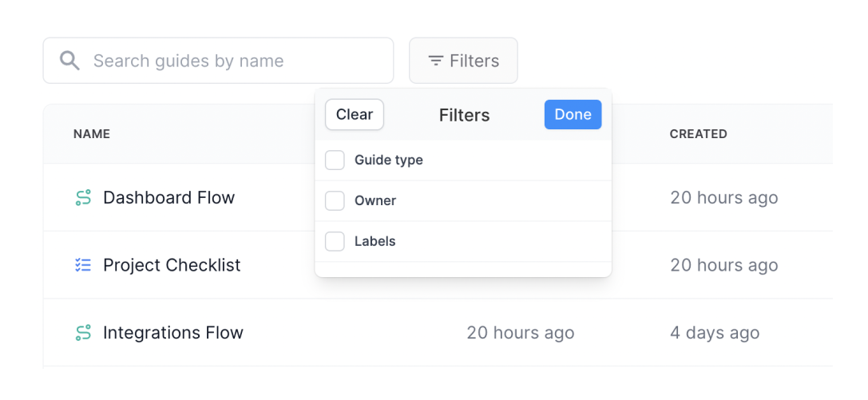Click the Guide type filter label text
The image size is (868, 400).
click(389, 160)
